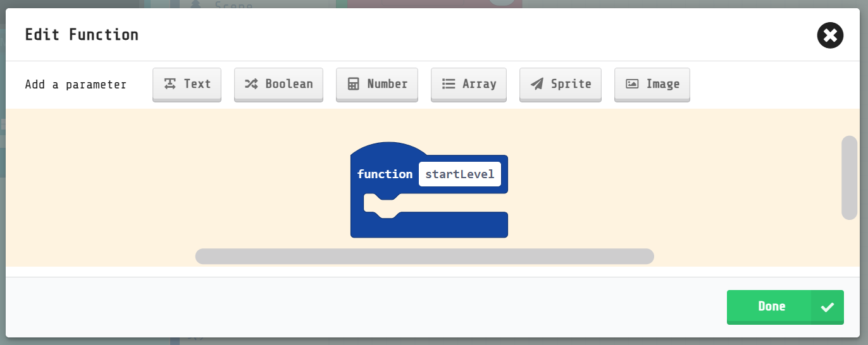Screen dimensions: 868x345
Task: Add a Sprite parameter via its label
Action: pyautogui.click(x=571, y=84)
